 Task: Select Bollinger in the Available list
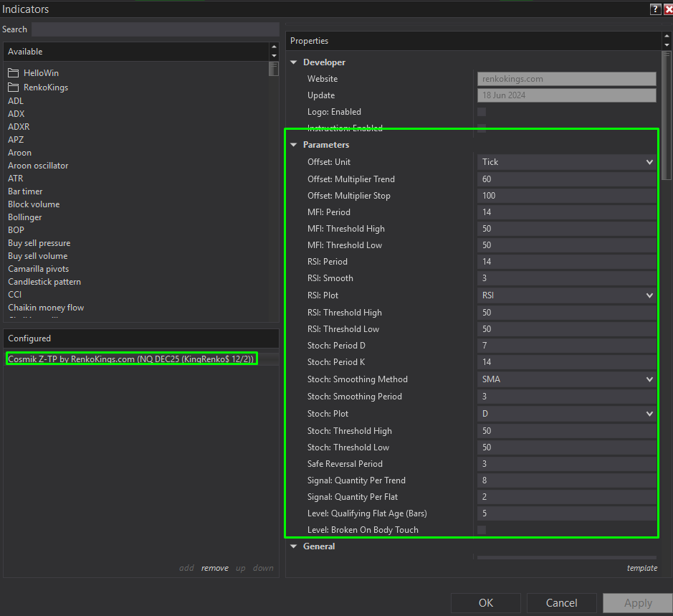[25, 217]
